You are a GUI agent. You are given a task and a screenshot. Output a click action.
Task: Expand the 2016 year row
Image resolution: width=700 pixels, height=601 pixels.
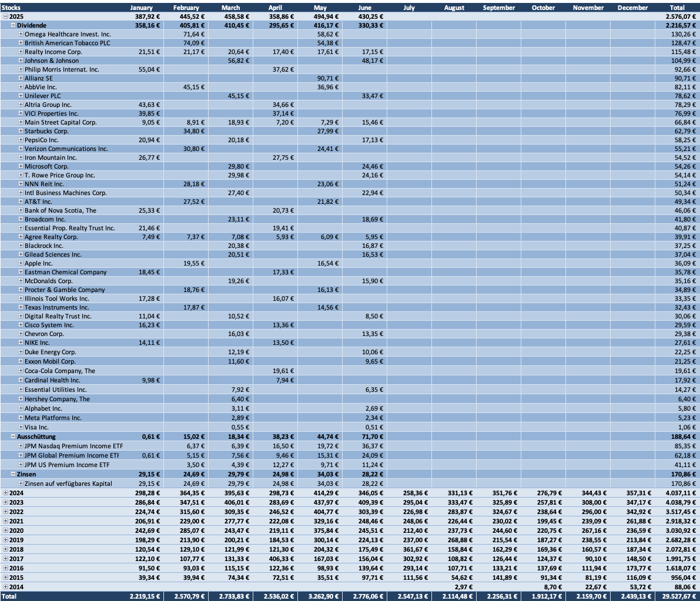click(5, 568)
